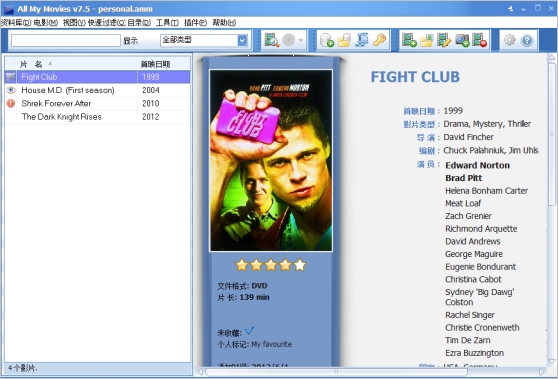Screen dimensions: 558x379
Task: Click the horizontal scrollbar right arrow
Action: click(x=542, y=372)
